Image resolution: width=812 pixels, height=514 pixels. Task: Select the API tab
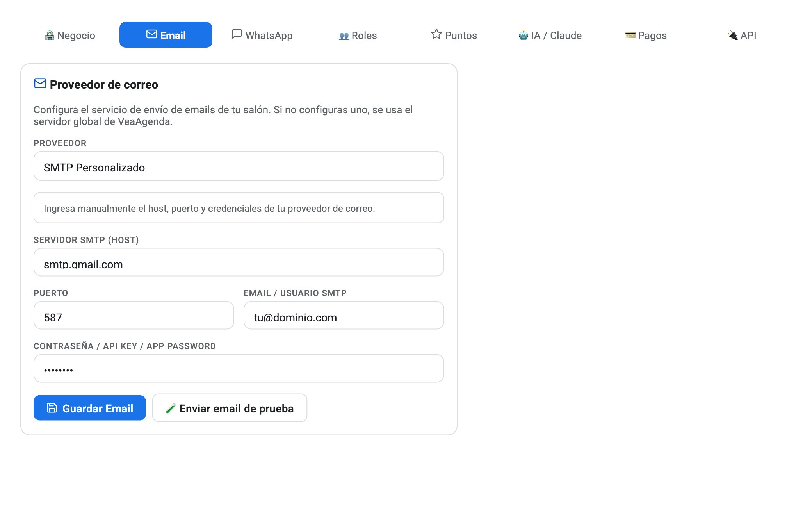(x=742, y=35)
